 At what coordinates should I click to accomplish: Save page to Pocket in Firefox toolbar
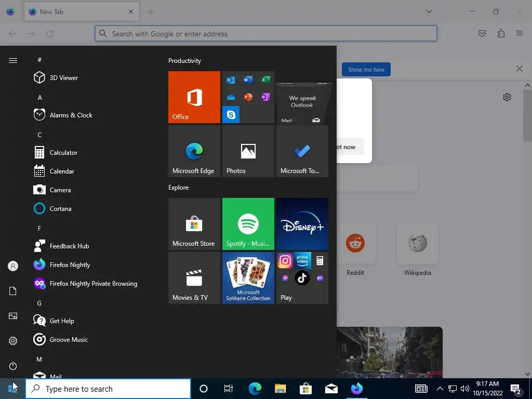(482, 33)
